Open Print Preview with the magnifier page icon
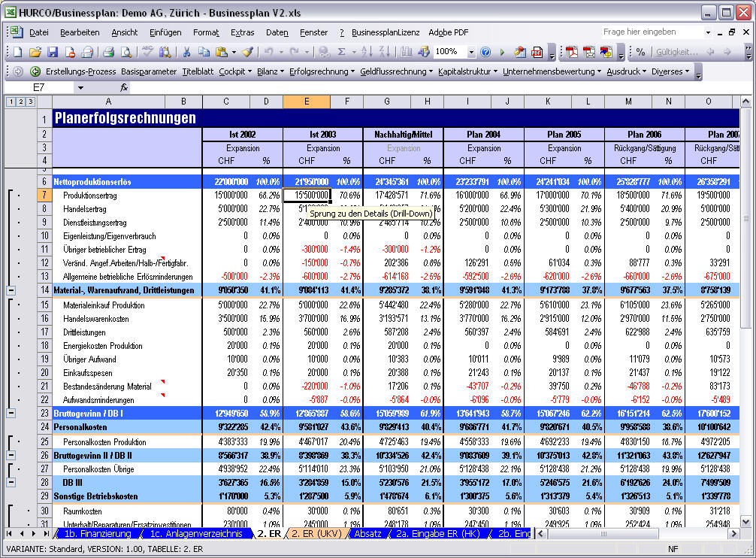 pos(125,52)
